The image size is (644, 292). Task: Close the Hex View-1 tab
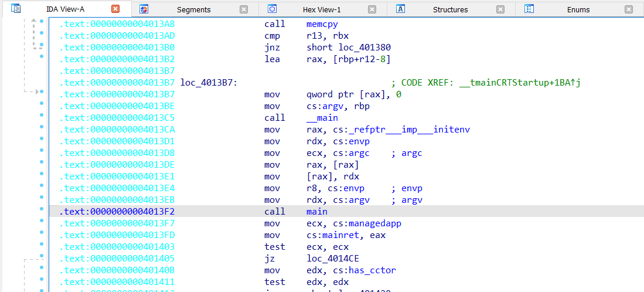pos(372,9)
